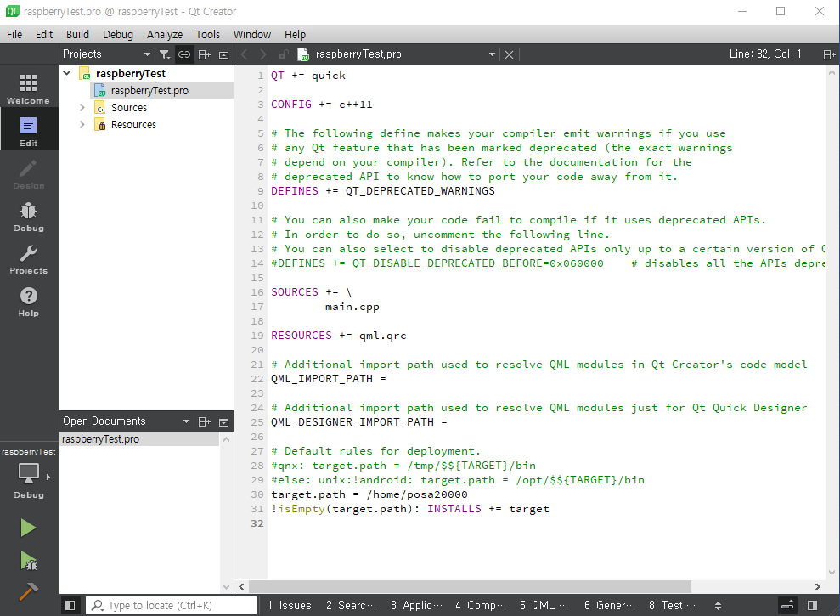
Task: Show the Issues output pane
Action: (x=290, y=605)
